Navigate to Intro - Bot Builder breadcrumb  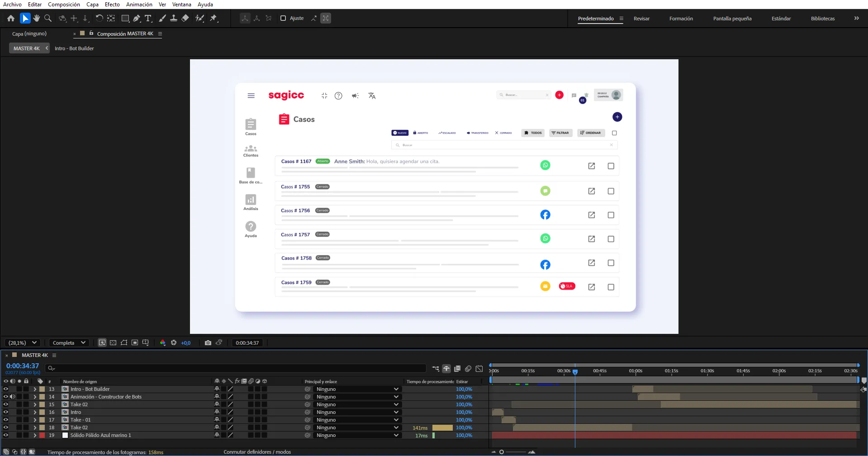74,48
